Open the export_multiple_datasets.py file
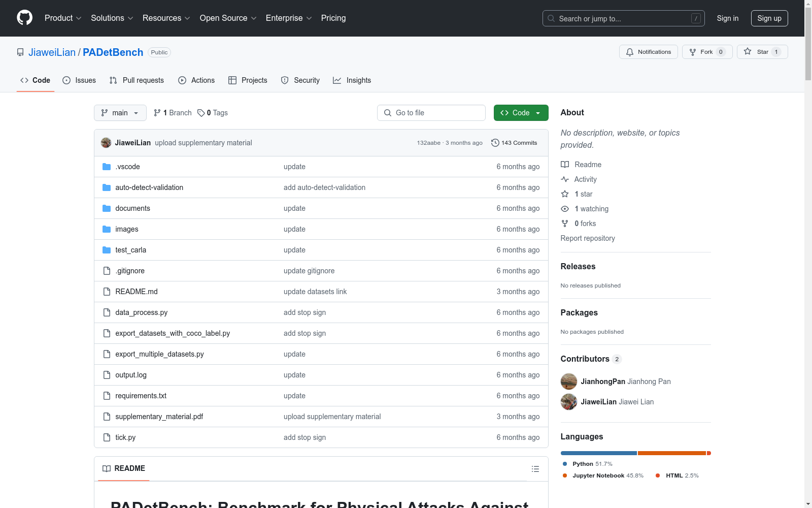 [x=159, y=354]
